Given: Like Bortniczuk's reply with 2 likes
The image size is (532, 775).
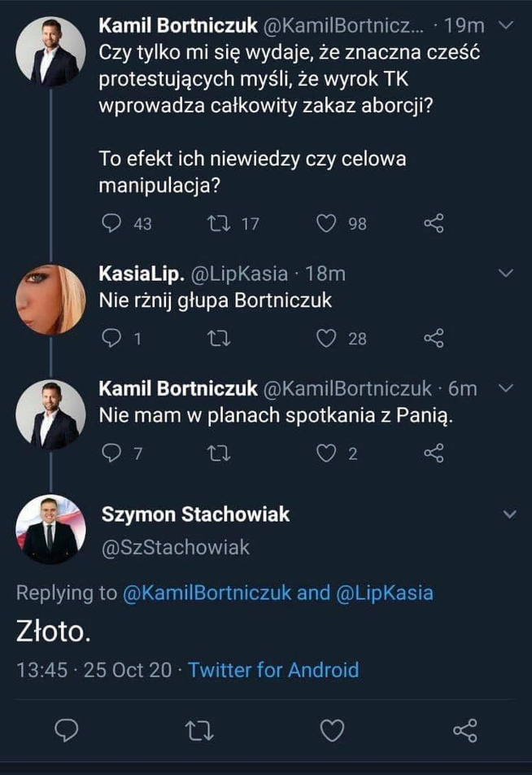Looking at the screenshot, I should (x=326, y=453).
